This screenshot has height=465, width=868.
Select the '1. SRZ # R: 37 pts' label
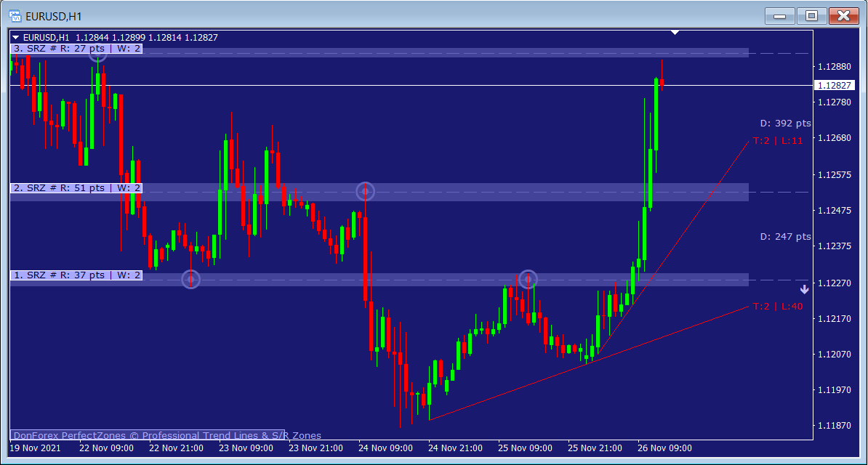(76, 275)
